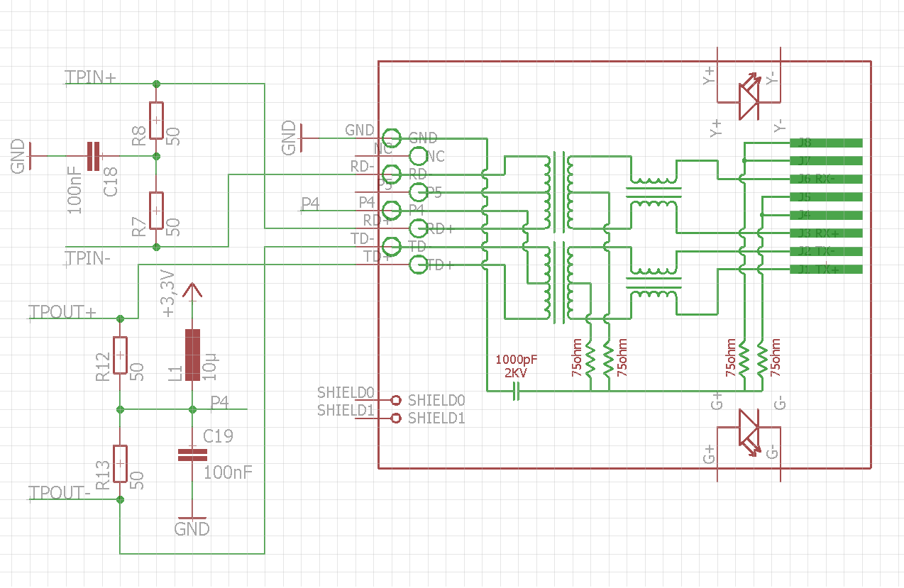Viewport: 904px width, 588px height.
Task: Click the G- label above the green LED
Action: point(781,402)
